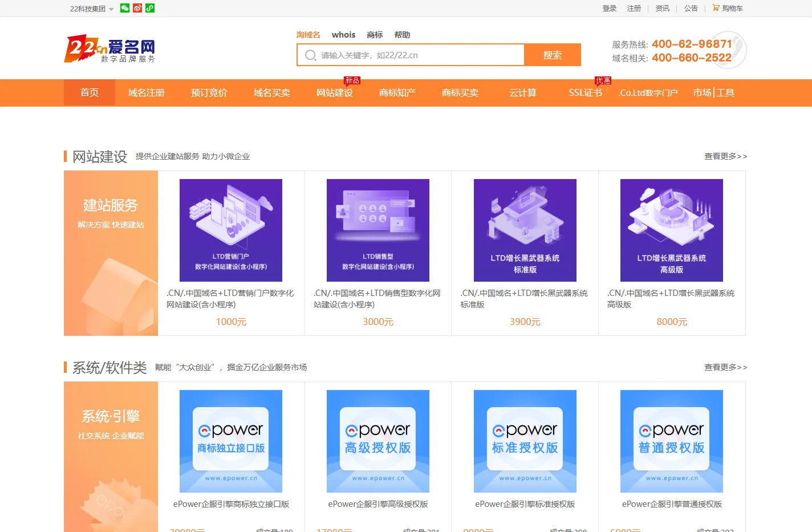Click ePower企服引擎商标独立接口版 title
The width and height of the screenshot is (812, 532).
pos(231,504)
